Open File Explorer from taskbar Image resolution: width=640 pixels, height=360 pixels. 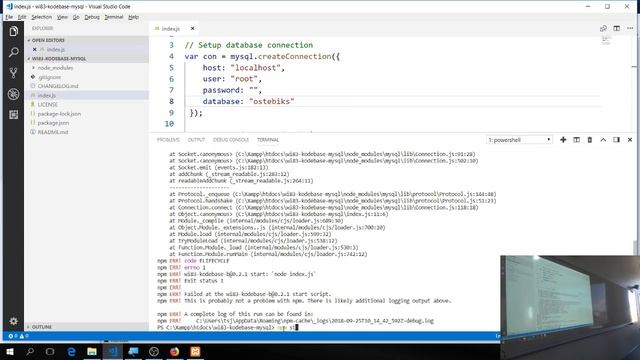pyautogui.click(x=92, y=351)
